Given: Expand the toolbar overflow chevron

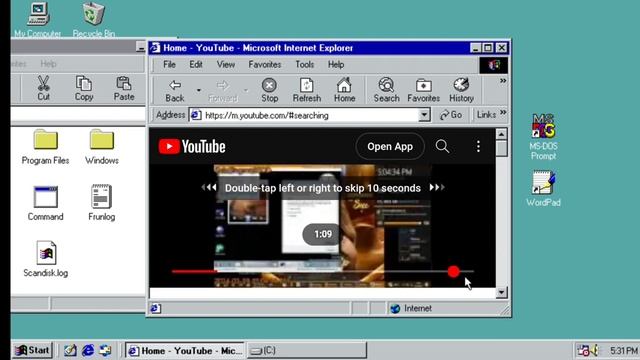Looking at the screenshot, I should coord(503,81).
